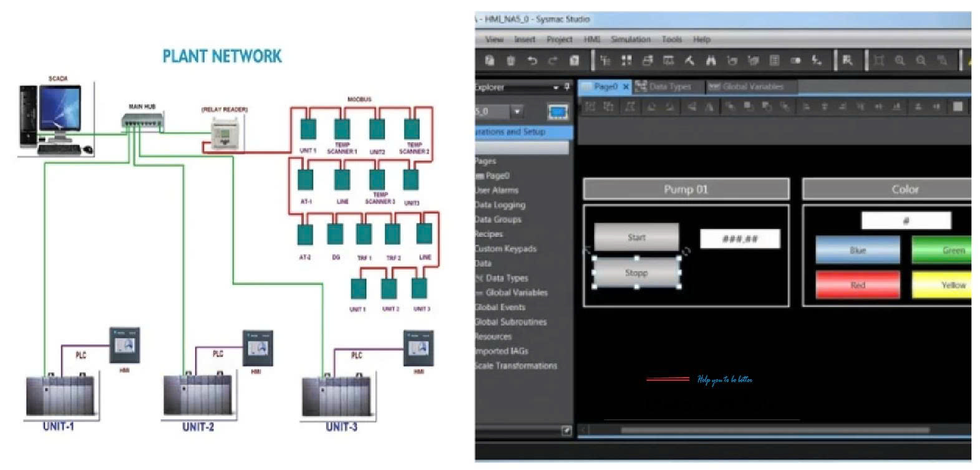The height and width of the screenshot is (470, 980).
Task: Click the Undo arrow in the toolbar
Action: pos(532,60)
